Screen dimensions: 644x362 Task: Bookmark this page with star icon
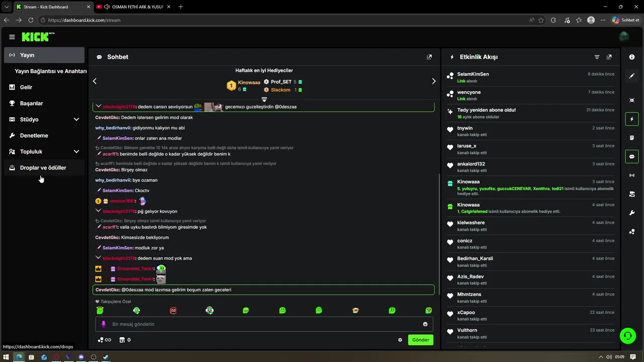pos(541,20)
